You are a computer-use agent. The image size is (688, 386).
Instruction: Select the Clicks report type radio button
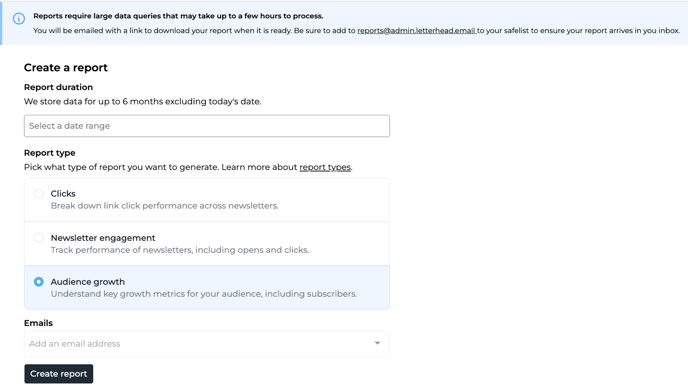[x=39, y=193]
